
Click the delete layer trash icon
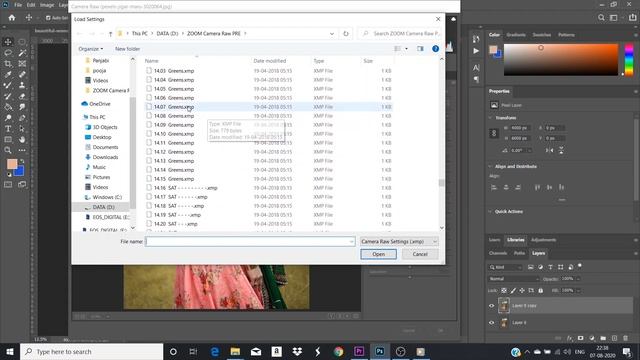coord(625,338)
